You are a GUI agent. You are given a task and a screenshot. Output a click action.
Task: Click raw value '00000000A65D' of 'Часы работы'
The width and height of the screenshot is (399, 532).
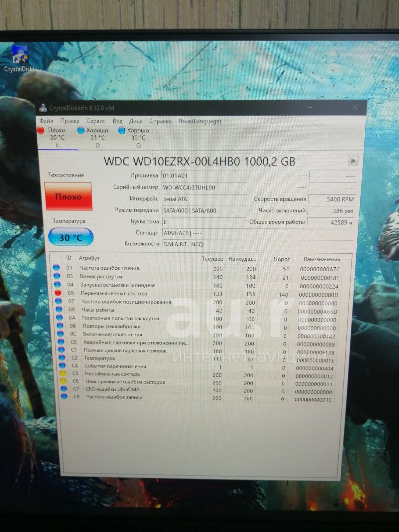pos(317,312)
